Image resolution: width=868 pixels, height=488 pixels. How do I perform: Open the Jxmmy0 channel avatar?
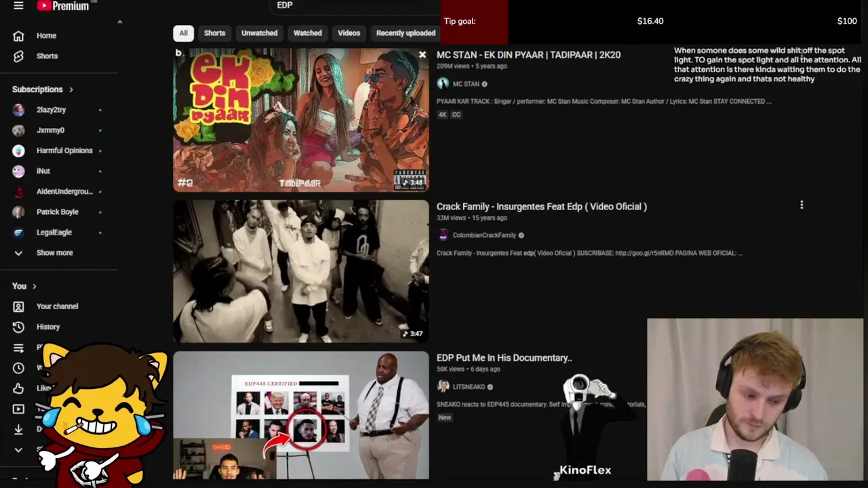[x=18, y=130]
